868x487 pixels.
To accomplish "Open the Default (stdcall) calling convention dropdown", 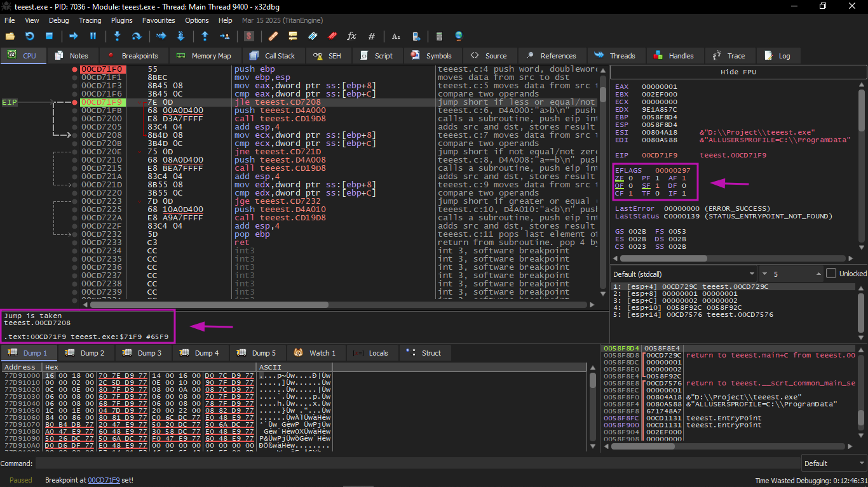I will [x=683, y=274].
